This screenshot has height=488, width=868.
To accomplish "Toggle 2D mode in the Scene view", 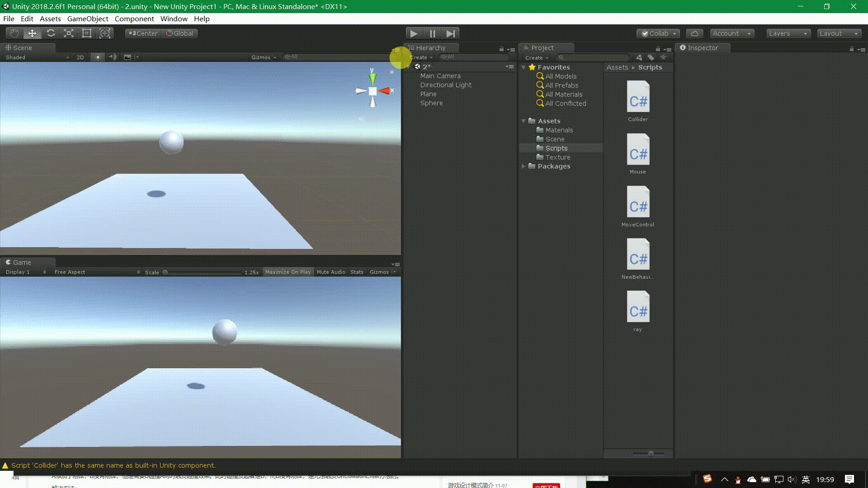I will pos(80,57).
